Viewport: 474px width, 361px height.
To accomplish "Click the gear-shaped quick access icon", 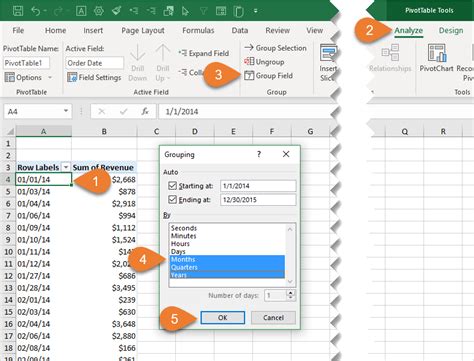I will 99,11.
